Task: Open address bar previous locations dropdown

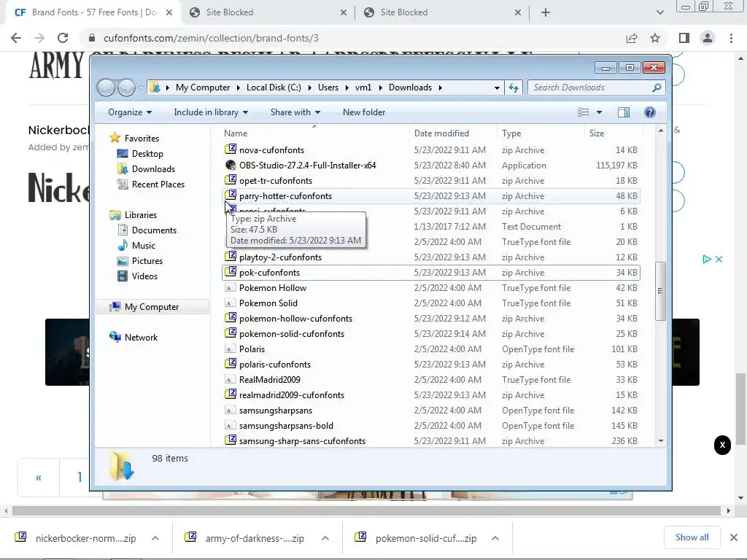Action: coord(497,87)
